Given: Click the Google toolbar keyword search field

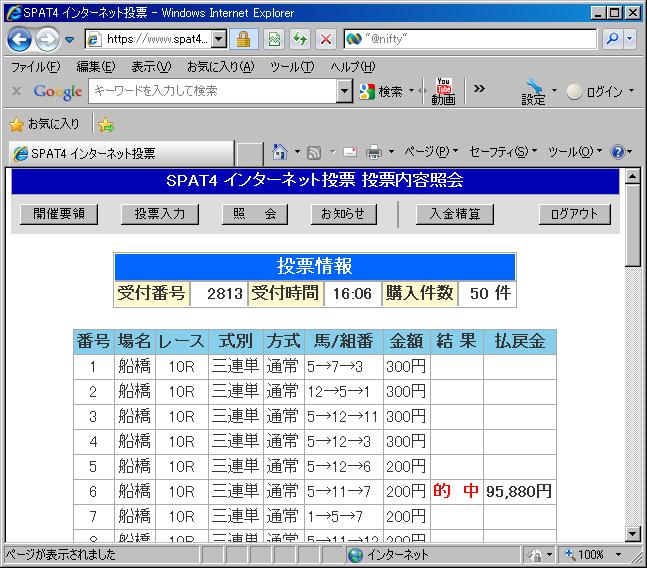Looking at the screenshot, I should pos(213,91).
